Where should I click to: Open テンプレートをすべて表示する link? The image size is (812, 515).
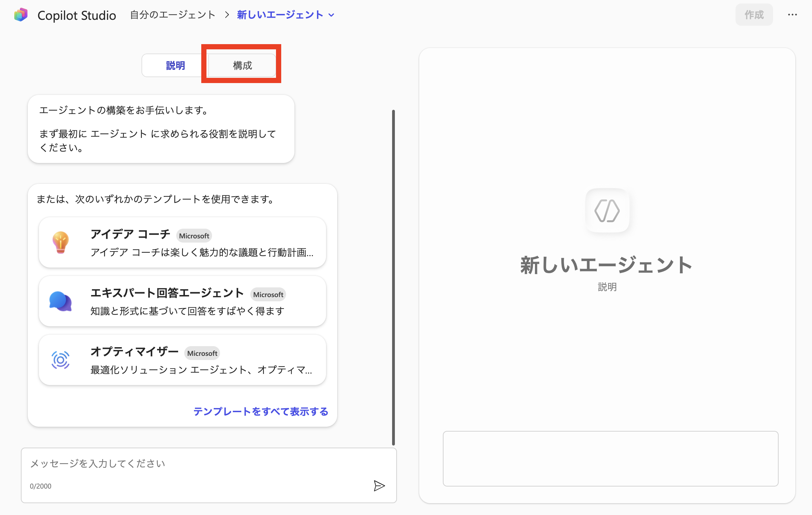click(261, 411)
